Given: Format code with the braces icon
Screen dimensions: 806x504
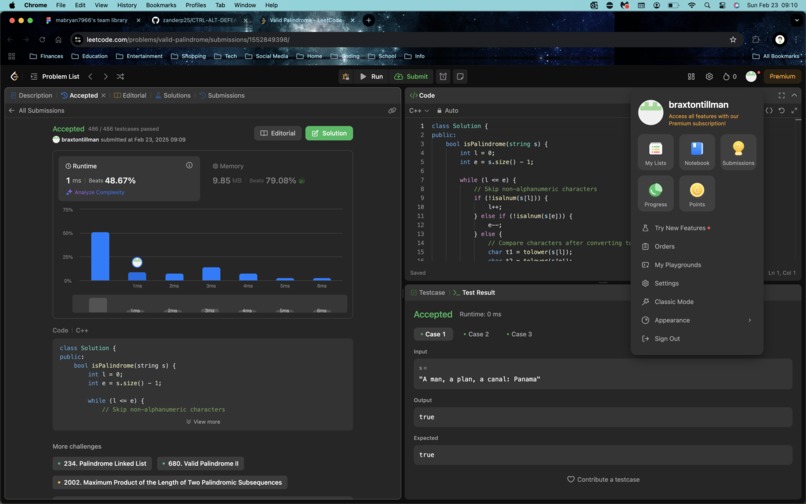Looking at the screenshot, I should tap(769, 111).
